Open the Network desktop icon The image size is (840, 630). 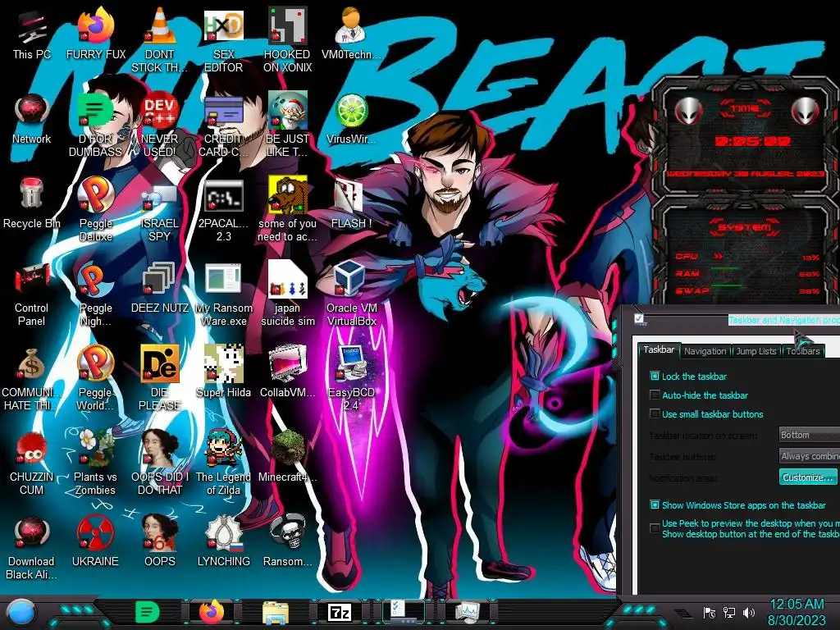[x=31, y=119]
